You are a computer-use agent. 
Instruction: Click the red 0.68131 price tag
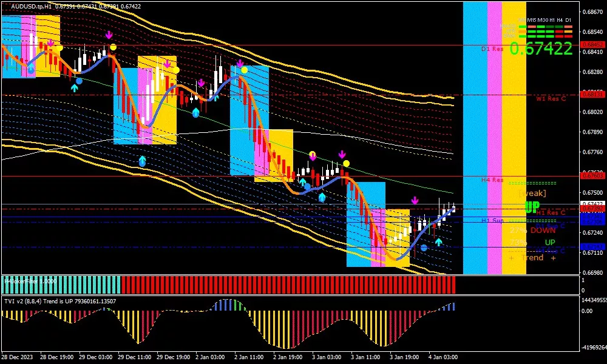pos(592,94)
